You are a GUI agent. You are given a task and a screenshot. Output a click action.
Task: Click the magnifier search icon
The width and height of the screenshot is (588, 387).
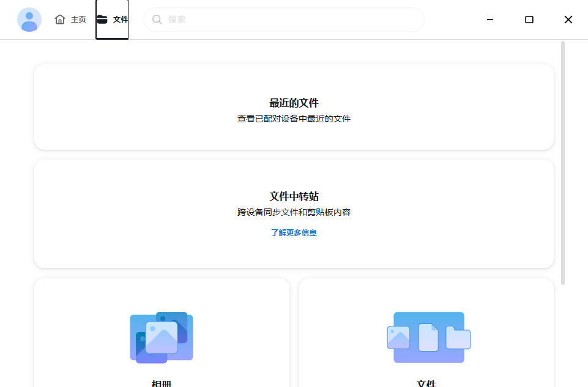[157, 20]
